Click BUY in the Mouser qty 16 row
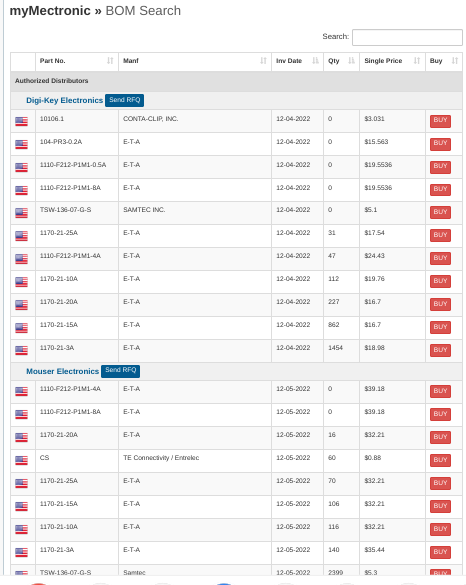Image resolution: width=466 pixels, height=585 pixels. pyautogui.click(x=440, y=437)
